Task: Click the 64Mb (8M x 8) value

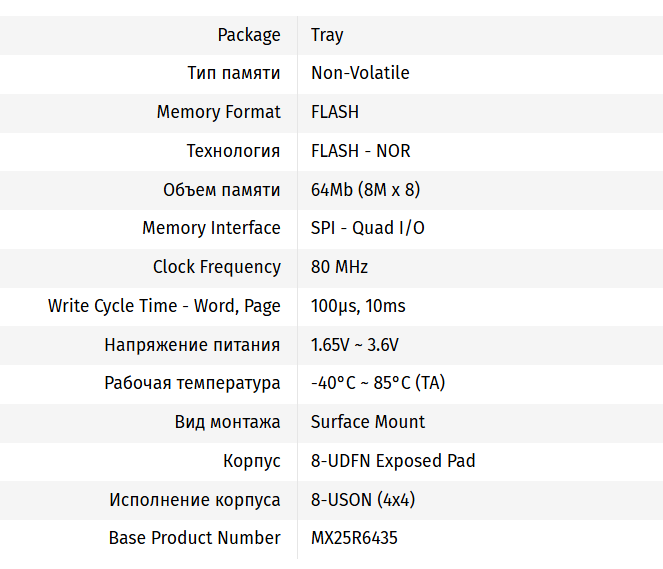Action: click(365, 190)
